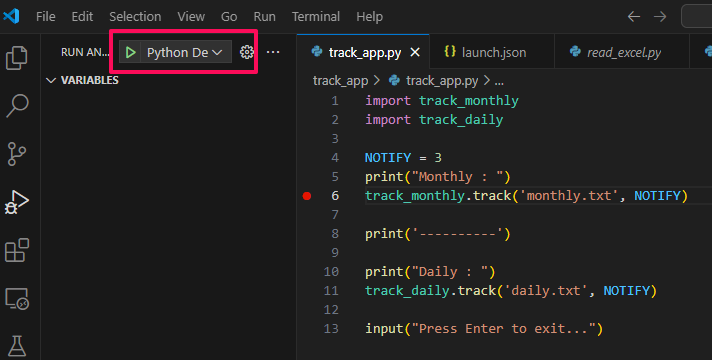This screenshot has width=712, height=360.
Task: Open the Edit menu
Action: (x=82, y=17)
